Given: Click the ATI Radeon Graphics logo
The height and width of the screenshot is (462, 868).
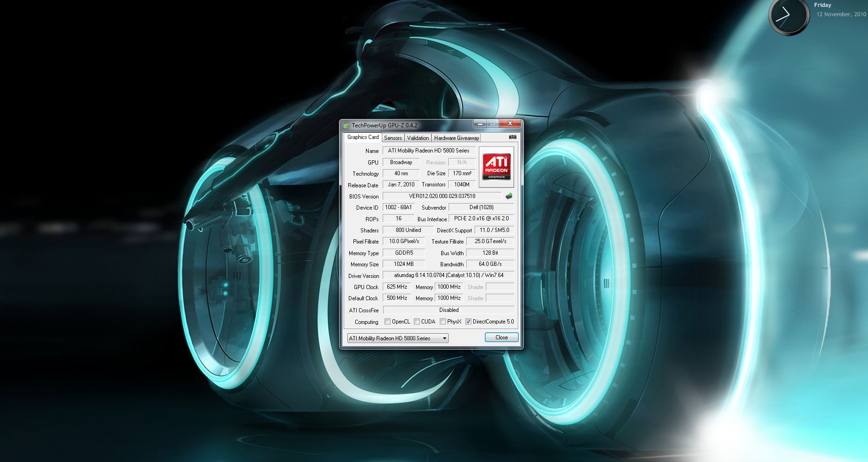Looking at the screenshot, I should (x=496, y=167).
